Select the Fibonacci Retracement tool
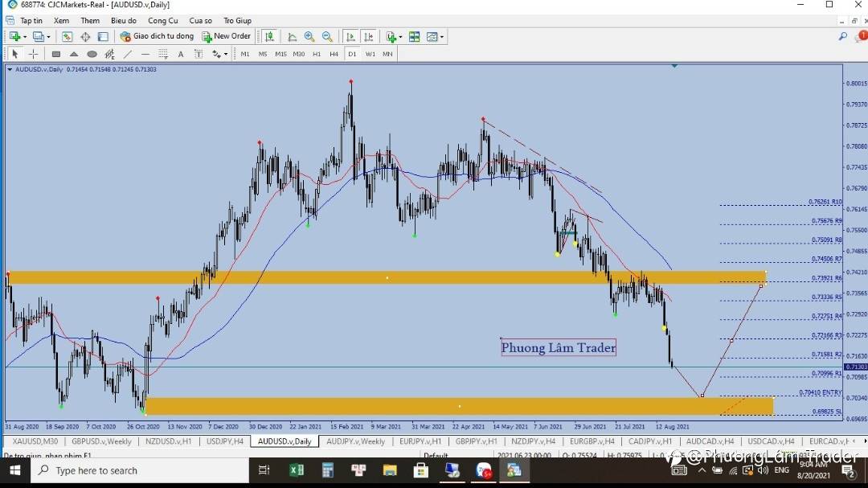Image resolution: width=868 pixels, height=488 pixels. click(162, 54)
